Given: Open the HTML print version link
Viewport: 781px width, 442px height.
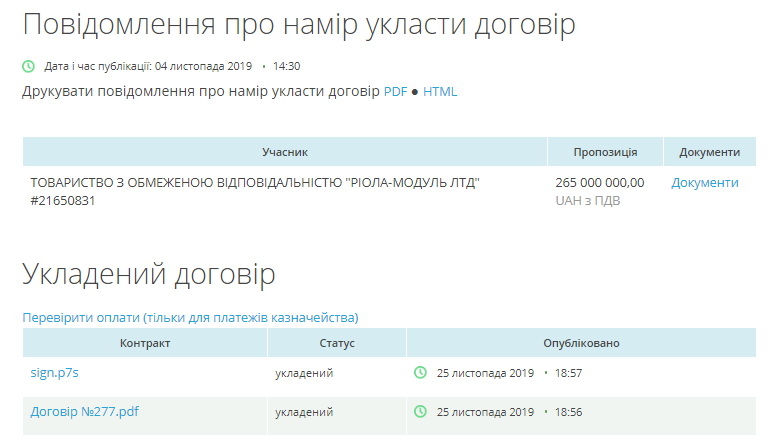Looking at the screenshot, I should 440,91.
